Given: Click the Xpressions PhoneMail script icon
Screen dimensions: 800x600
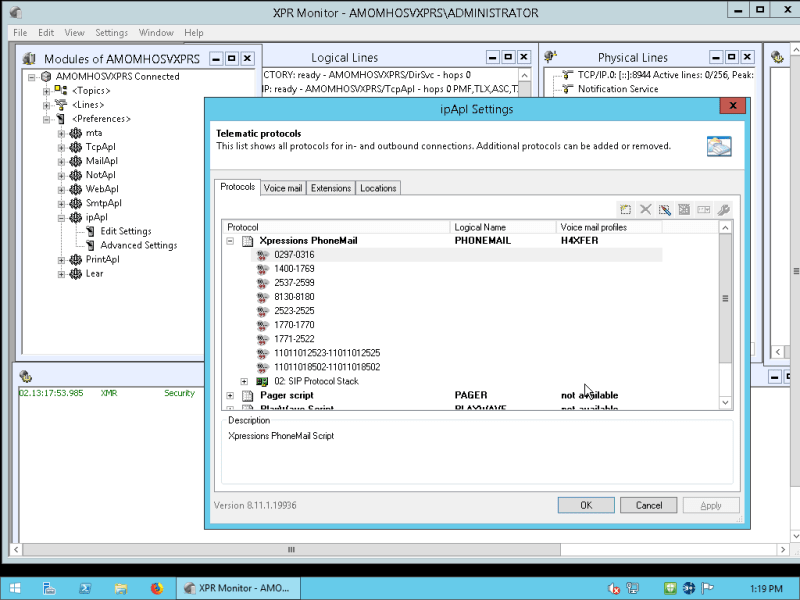Looking at the screenshot, I should 247,241.
